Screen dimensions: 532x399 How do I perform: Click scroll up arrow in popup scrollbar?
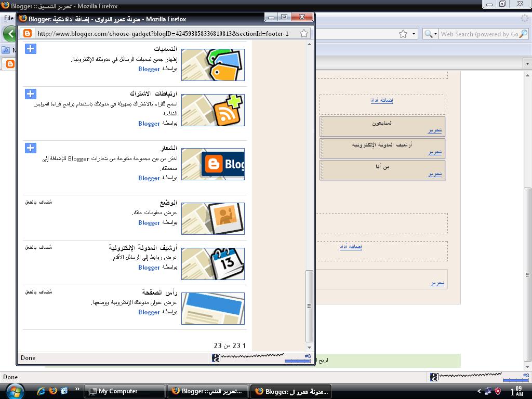point(309,45)
